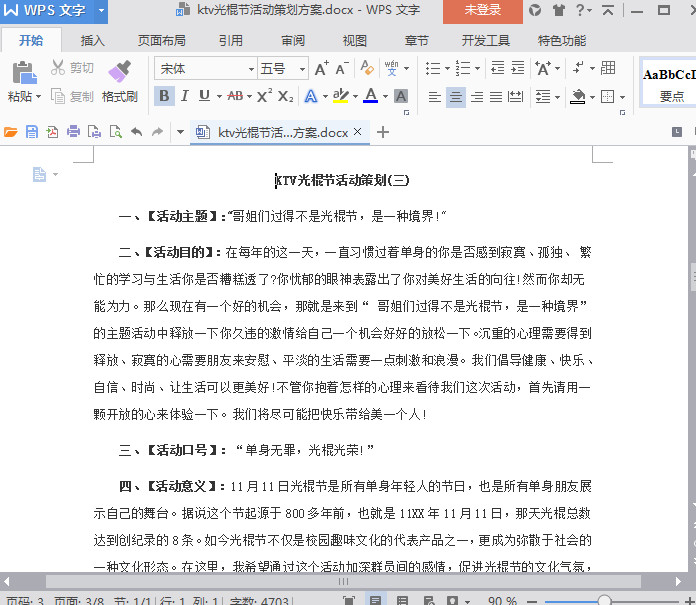
Task: Apply subscript formatting
Action: coord(285,96)
